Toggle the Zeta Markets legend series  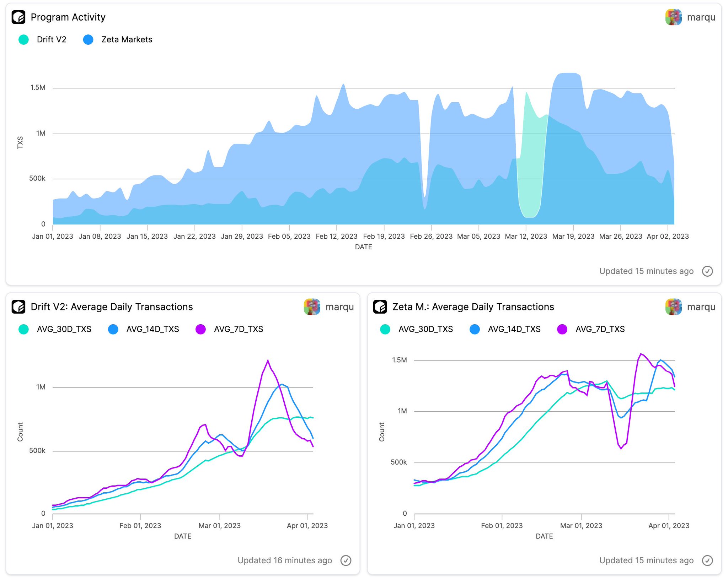click(118, 39)
